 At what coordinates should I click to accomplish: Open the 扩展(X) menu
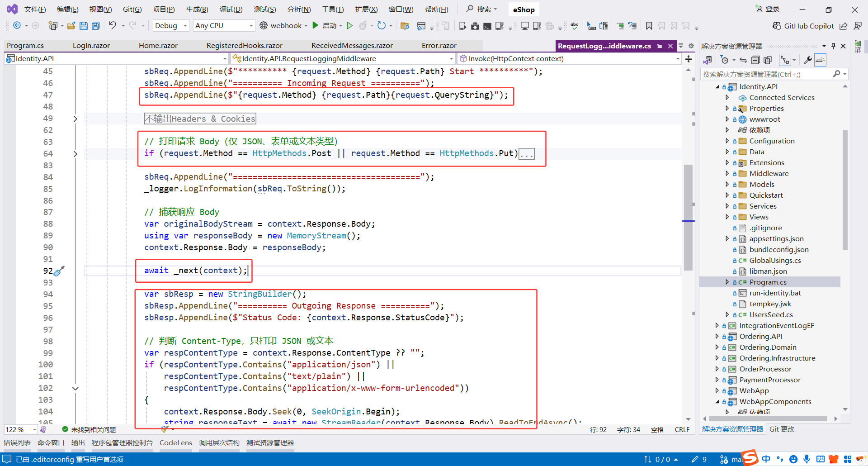pyautogui.click(x=366, y=10)
